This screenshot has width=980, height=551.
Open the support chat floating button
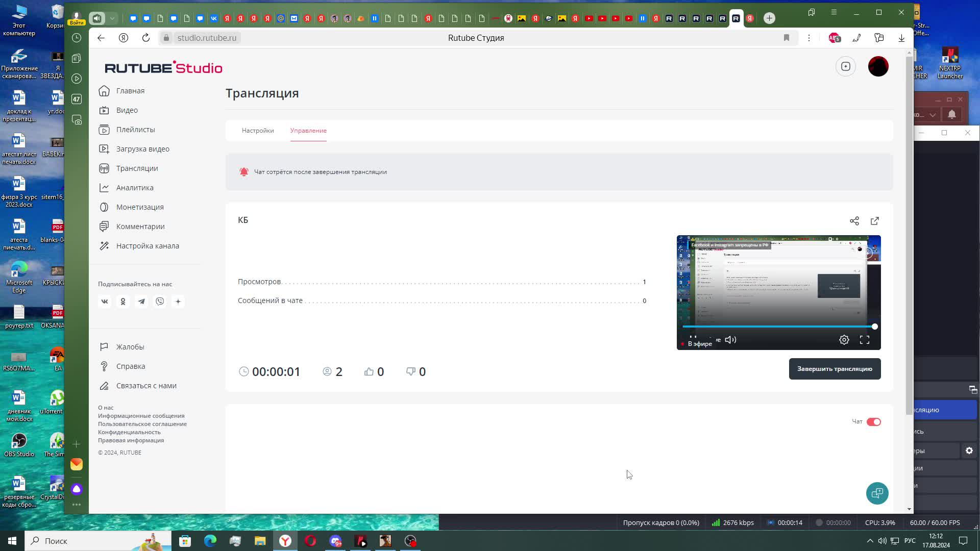[x=877, y=493]
